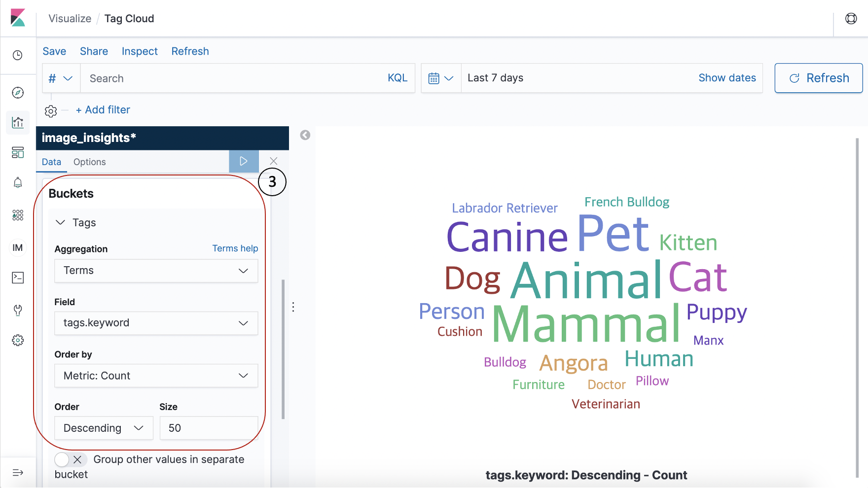Open the saved queries hash dropdown

coord(61,78)
